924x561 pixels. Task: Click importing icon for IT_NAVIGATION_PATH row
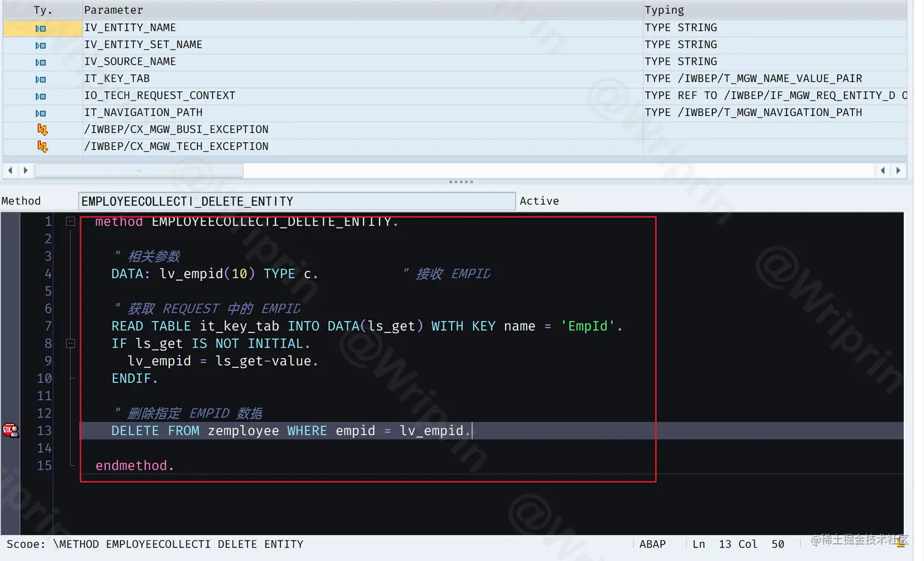pyautogui.click(x=40, y=113)
